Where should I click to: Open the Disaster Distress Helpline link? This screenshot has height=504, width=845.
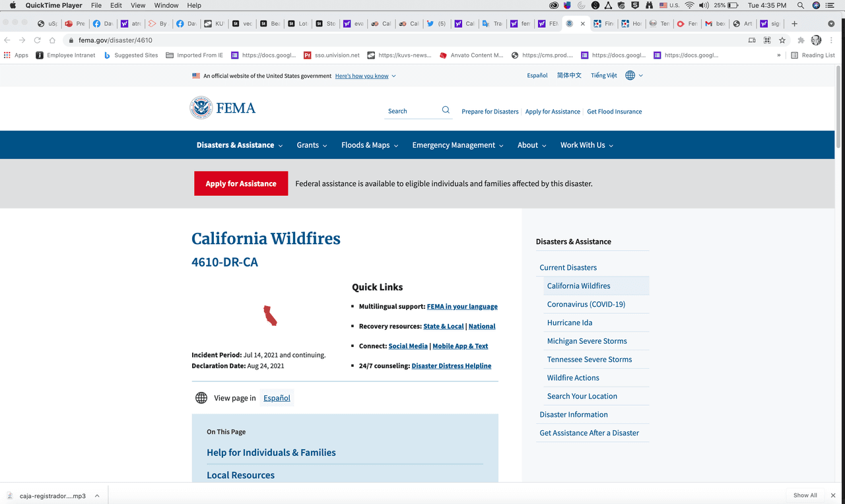tap(451, 365)
